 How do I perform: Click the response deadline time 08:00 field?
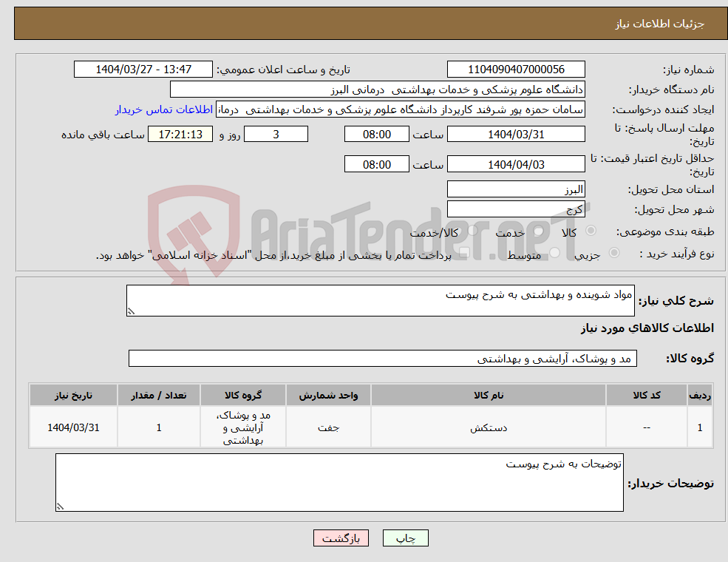pos(376,135)
